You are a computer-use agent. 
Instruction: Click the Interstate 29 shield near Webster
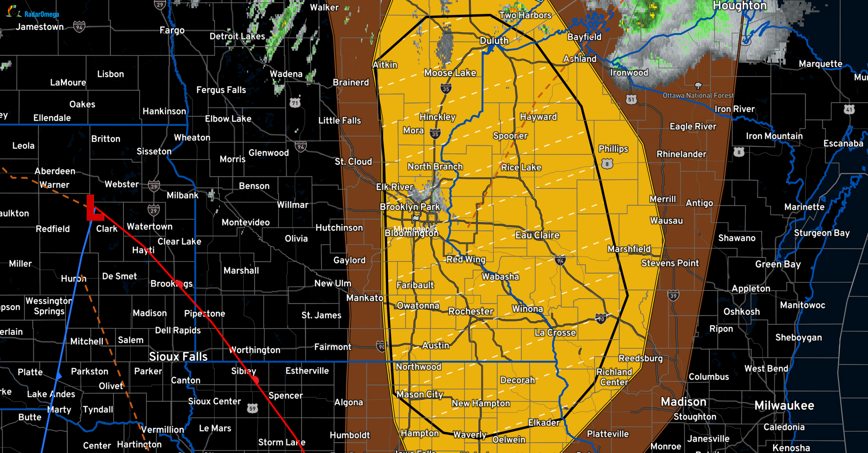tap(154, 186)
